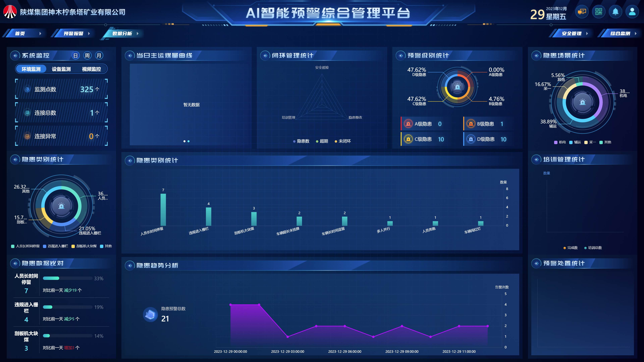Click the 隐患趋势分析 header icon
Screen dimensions: 644x362
(130, 265)
